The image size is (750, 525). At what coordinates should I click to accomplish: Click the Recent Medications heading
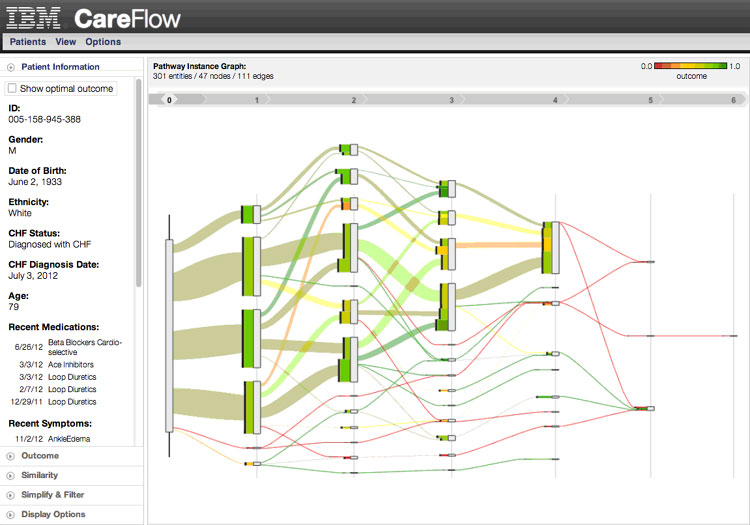(54, 327)
